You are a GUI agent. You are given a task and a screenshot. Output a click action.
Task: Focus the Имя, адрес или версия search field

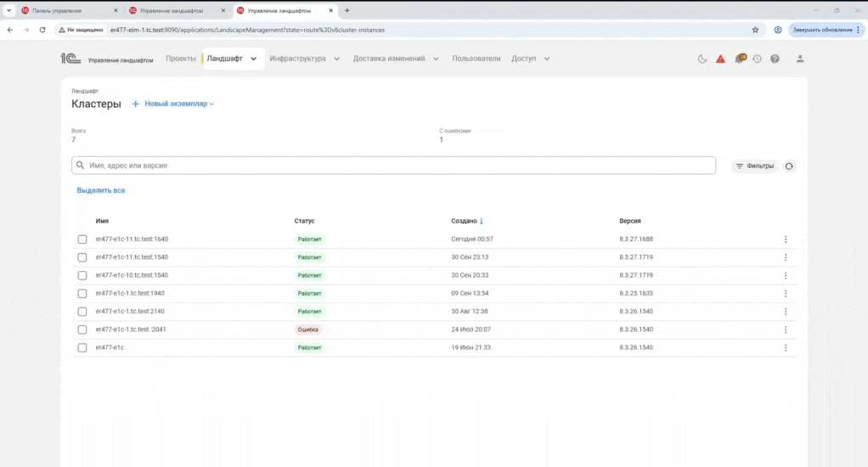click(393, 165)
